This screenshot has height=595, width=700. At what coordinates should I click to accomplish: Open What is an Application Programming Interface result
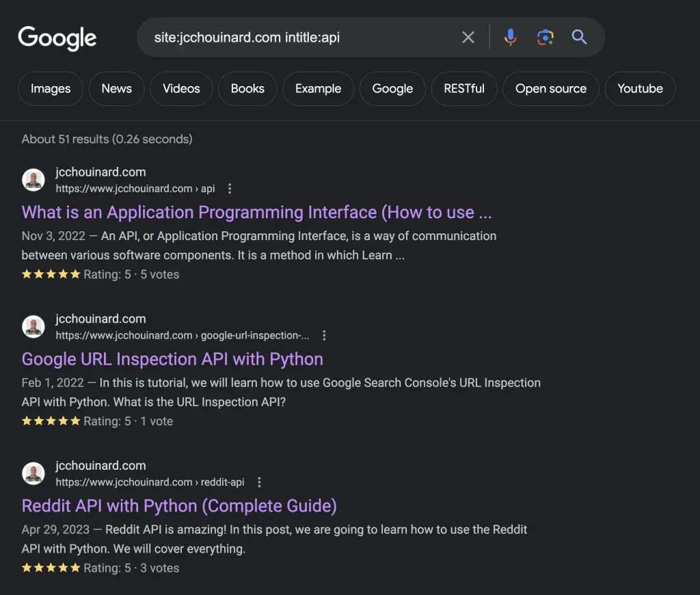pyautogui.click(x=257, y=212)
